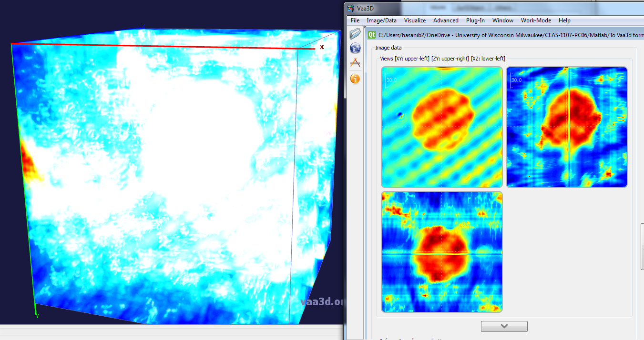
Task: Click the orange info icon
Action: (355, 79)
